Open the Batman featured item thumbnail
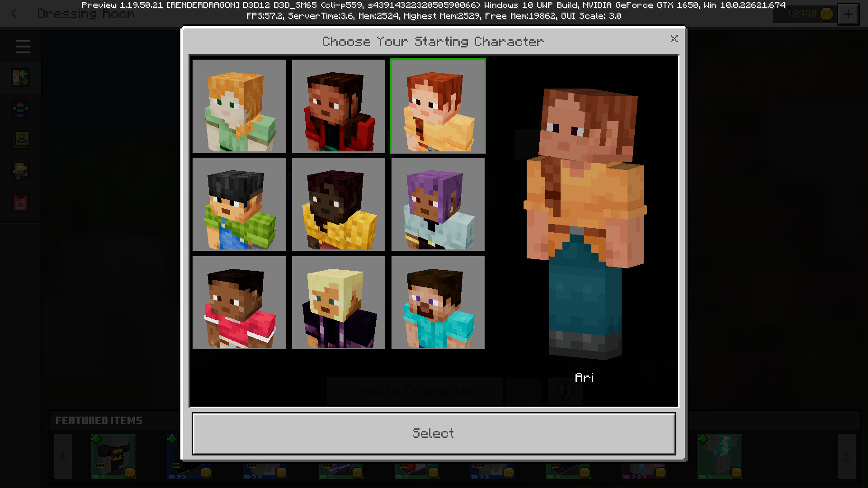The width and height of the screenshot is (868, 488). (x=113, y=455)
